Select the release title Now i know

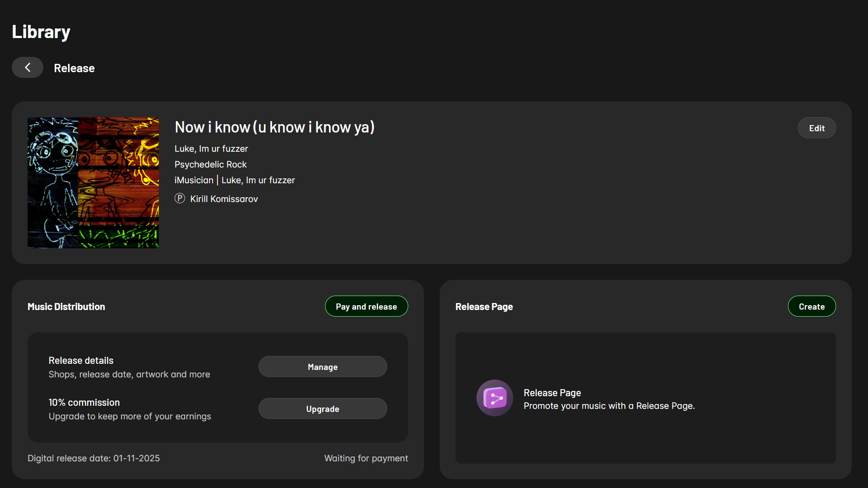(x=274, y=127)
